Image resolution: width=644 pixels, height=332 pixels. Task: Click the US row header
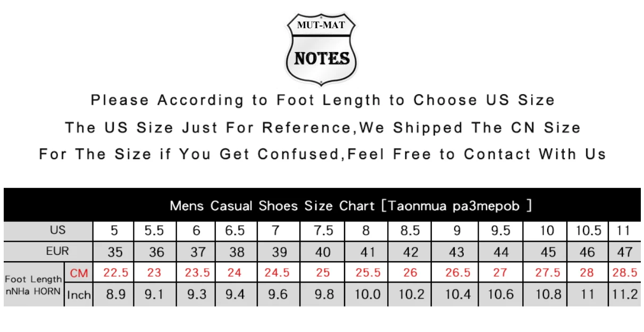pyautogui.click(x=48, y=231)
